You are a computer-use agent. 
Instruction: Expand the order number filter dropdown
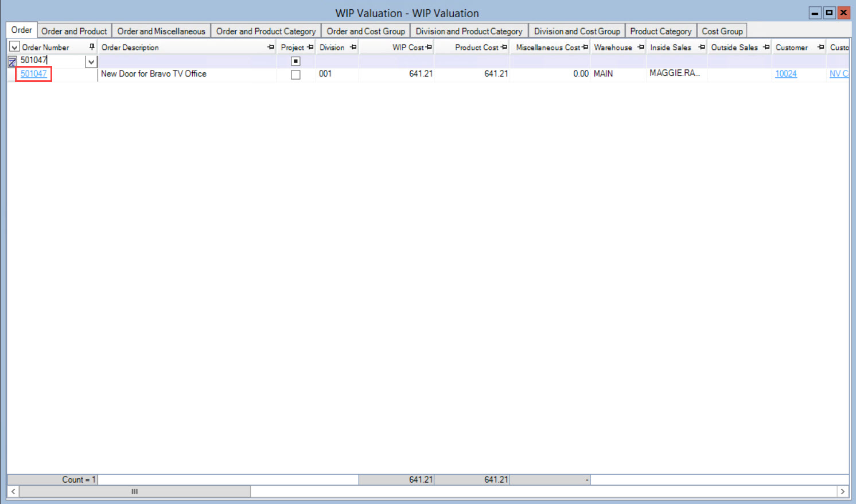(91, 61)
